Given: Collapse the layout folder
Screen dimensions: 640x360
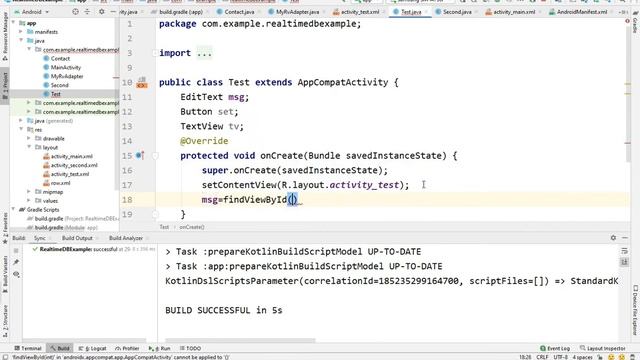Looking at the screenshot, I should [x=29, y=147].
